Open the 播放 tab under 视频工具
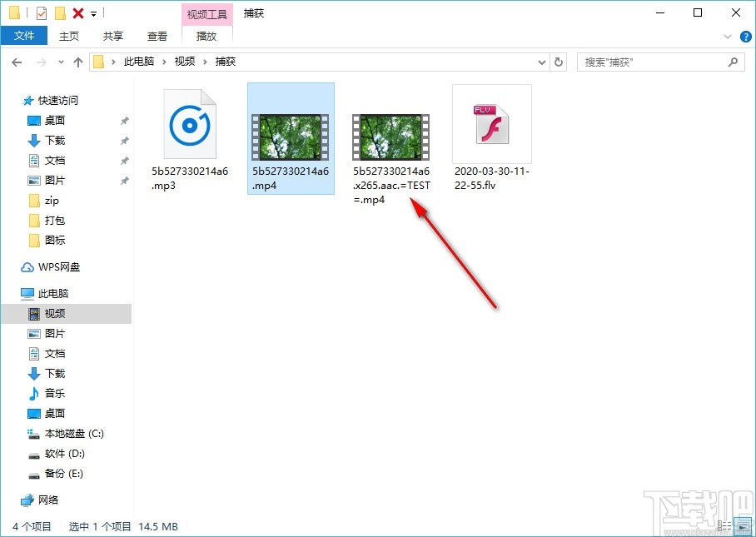Viewport: 756px width, 537px height. point(206,36)
